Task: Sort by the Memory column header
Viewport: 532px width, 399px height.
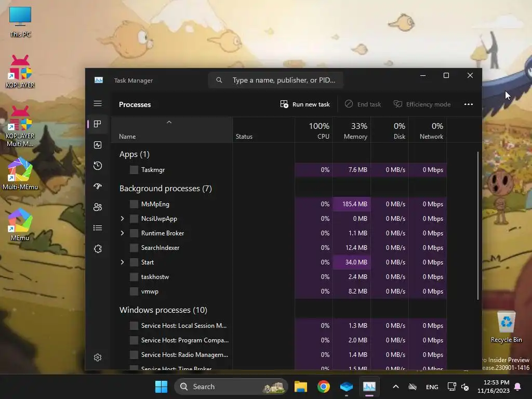Action: pyautogui.click(x=352, y=130)
